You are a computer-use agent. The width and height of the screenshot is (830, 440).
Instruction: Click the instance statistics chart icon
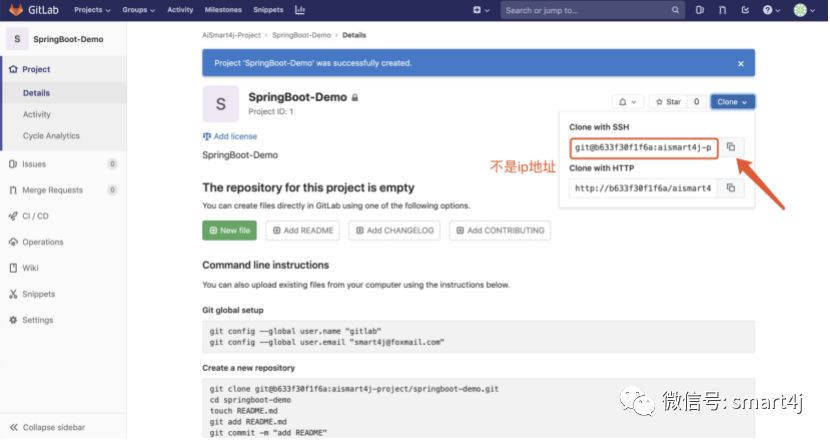(300, 10)
